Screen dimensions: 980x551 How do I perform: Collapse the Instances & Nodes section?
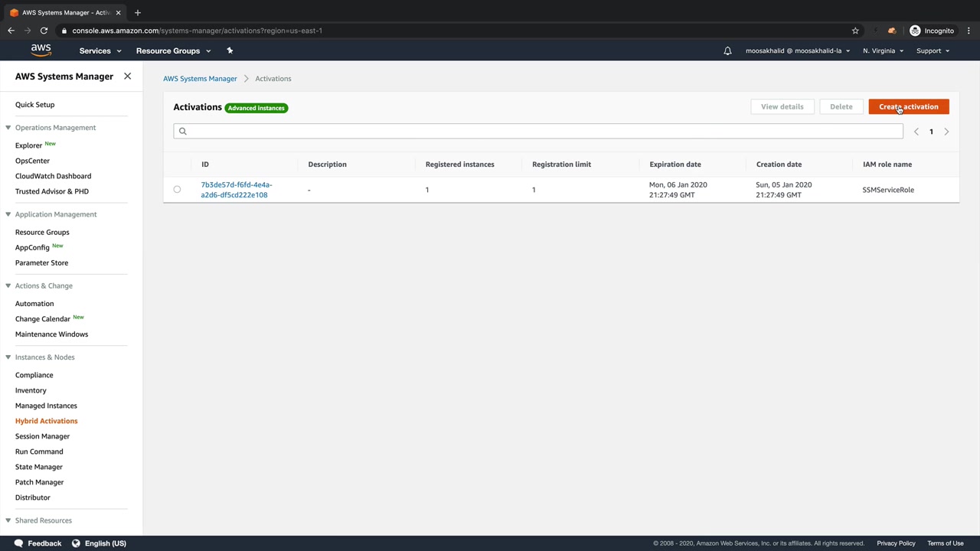pos(8,357)
